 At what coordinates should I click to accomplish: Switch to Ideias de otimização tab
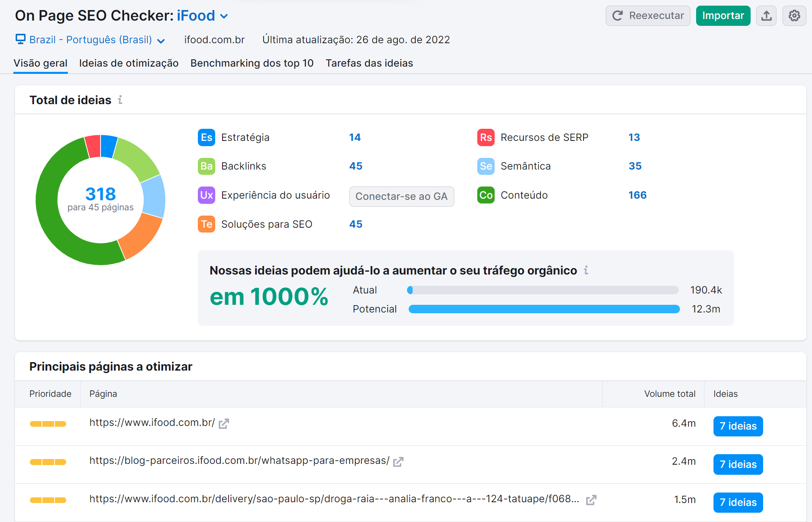click(x=129, y=63)
